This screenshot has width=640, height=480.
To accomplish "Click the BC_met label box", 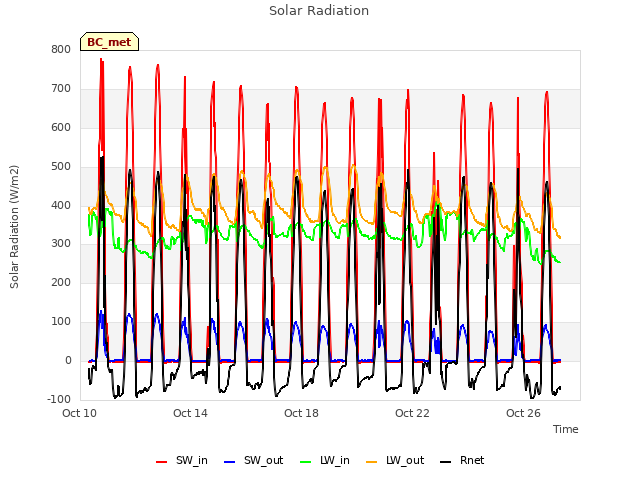I will (109, 42).
